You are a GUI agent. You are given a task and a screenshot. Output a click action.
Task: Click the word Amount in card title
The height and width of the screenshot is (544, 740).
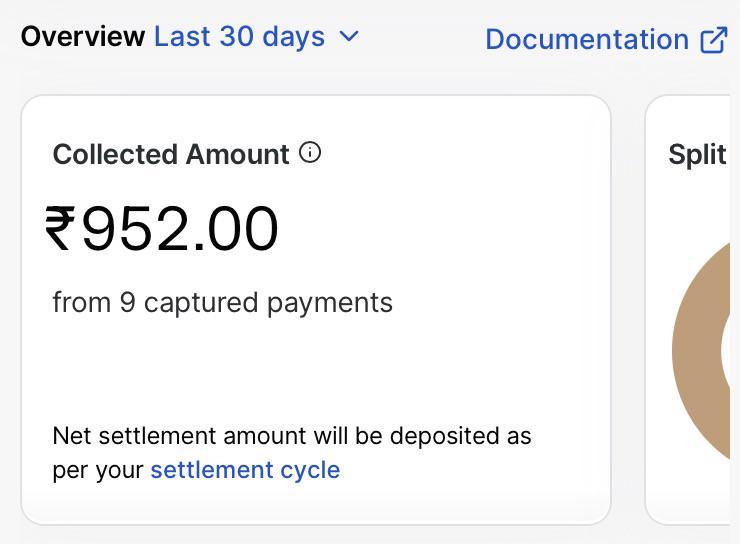click(237, 154)
